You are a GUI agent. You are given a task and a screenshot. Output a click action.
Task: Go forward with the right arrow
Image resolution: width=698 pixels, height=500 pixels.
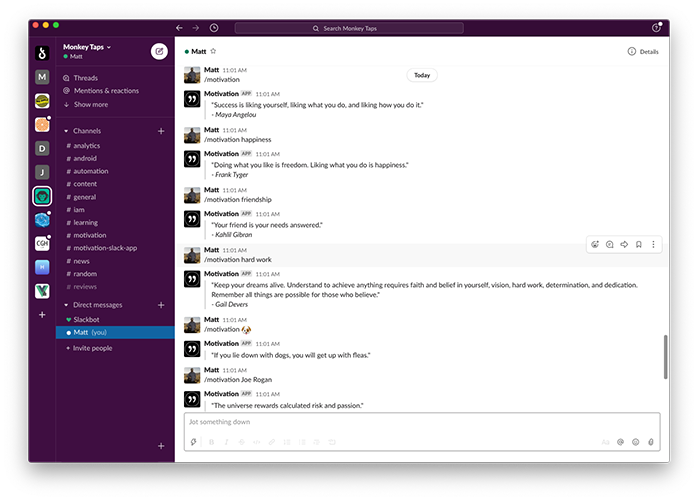pos(196,28)
